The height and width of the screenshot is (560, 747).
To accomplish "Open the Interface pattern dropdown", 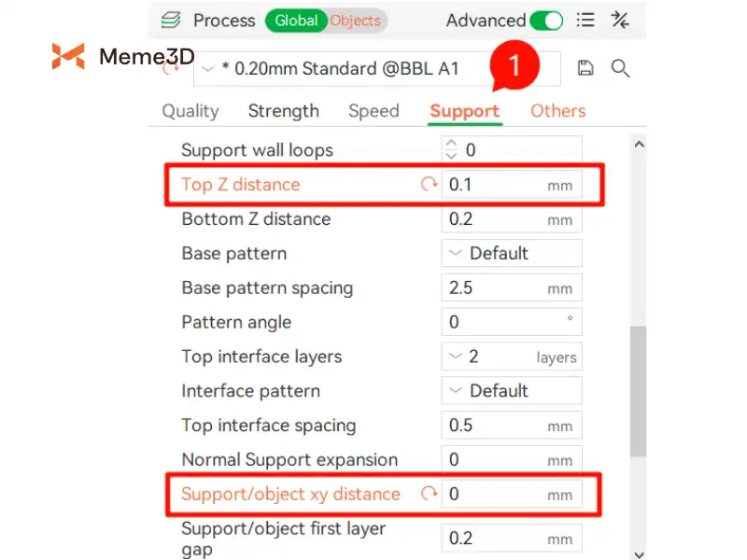I will pyautogui.click(x=511, y=391).
